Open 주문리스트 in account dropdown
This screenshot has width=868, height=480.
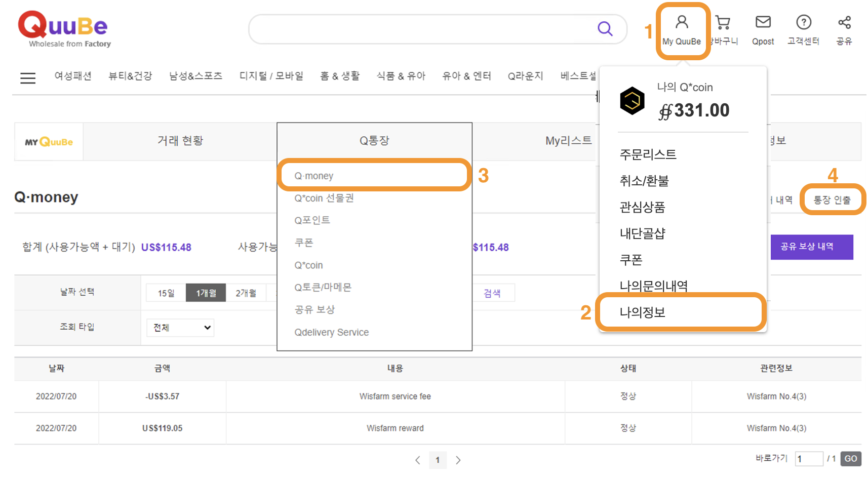648,154
